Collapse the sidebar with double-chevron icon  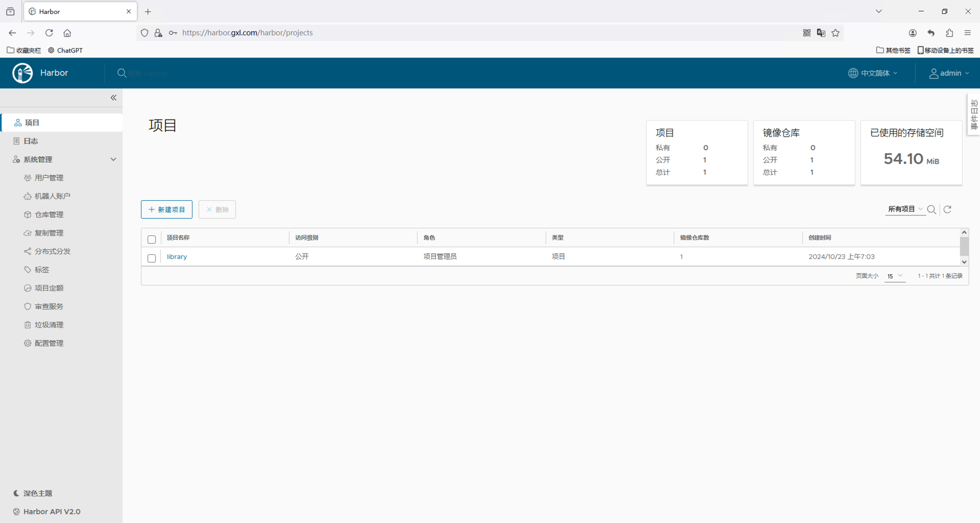coord(113,98)
